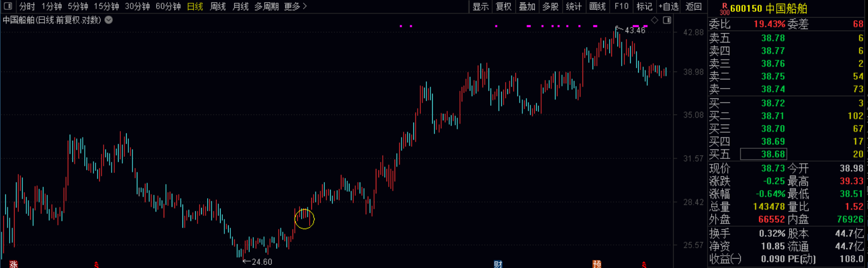Click the 预 forecast marker at chart bottom
Image resolution: width=868 pixels, height=268 pixels.
coord(596,264)
